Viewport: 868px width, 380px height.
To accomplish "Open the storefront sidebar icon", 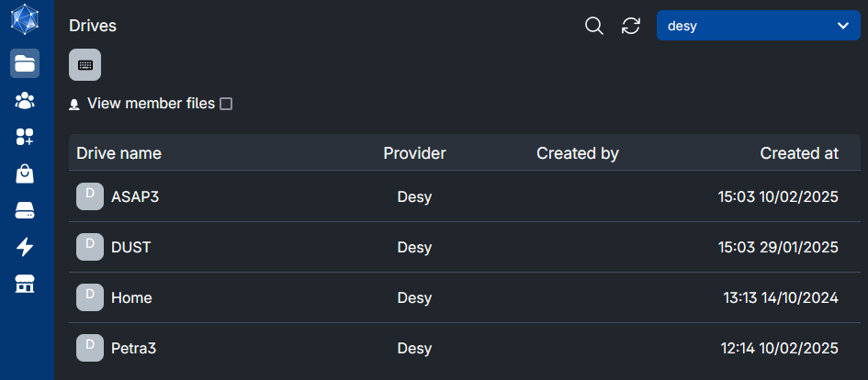I will tap(25, 285).
